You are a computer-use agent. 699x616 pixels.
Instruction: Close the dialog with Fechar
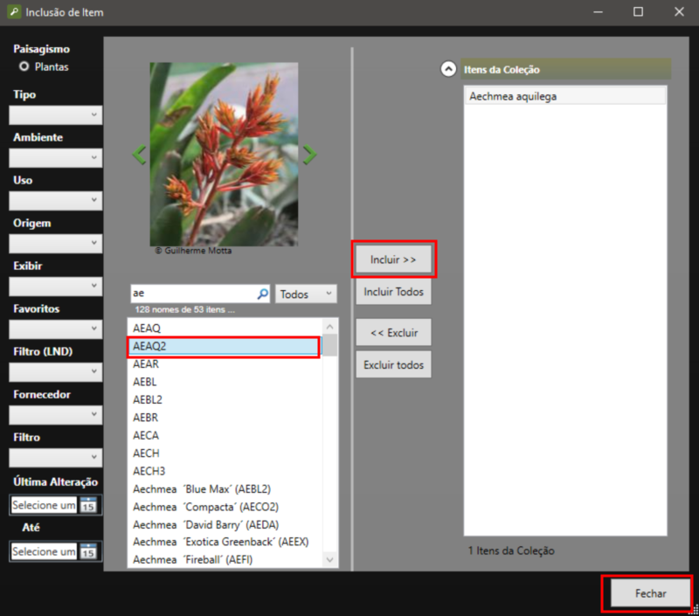(650, 593)
